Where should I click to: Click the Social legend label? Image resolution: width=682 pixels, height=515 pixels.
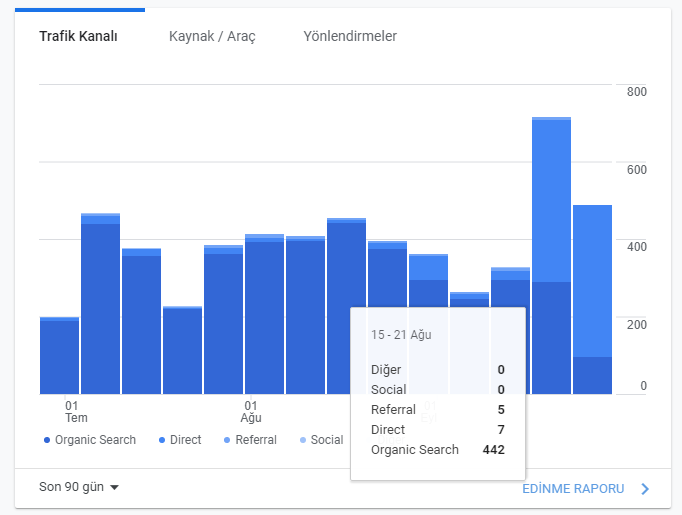(x=327, y=440)
